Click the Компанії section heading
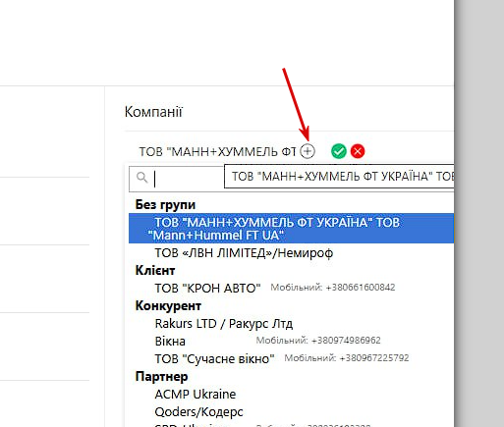 [x=153, y=112]
